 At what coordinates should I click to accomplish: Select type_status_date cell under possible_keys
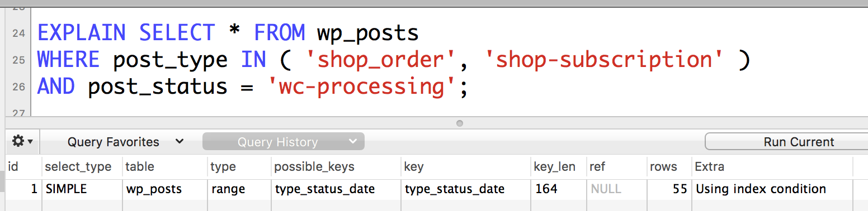point(336,189)
